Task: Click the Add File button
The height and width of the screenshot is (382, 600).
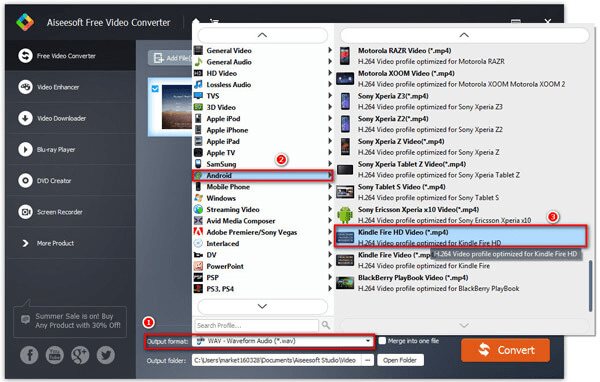Action: [171, 58]
